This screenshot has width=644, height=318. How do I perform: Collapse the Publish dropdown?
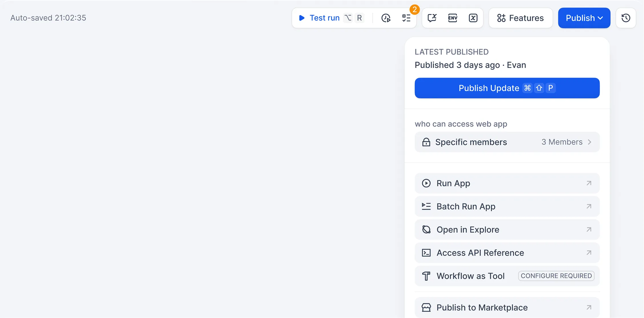584,18
